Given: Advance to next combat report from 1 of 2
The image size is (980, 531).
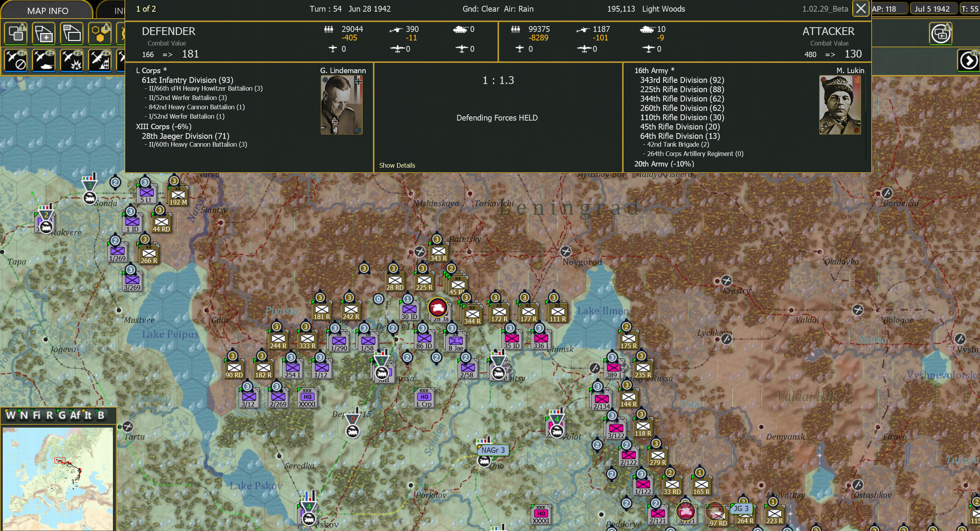Looking at the screenshot, I should coord(146,9).
